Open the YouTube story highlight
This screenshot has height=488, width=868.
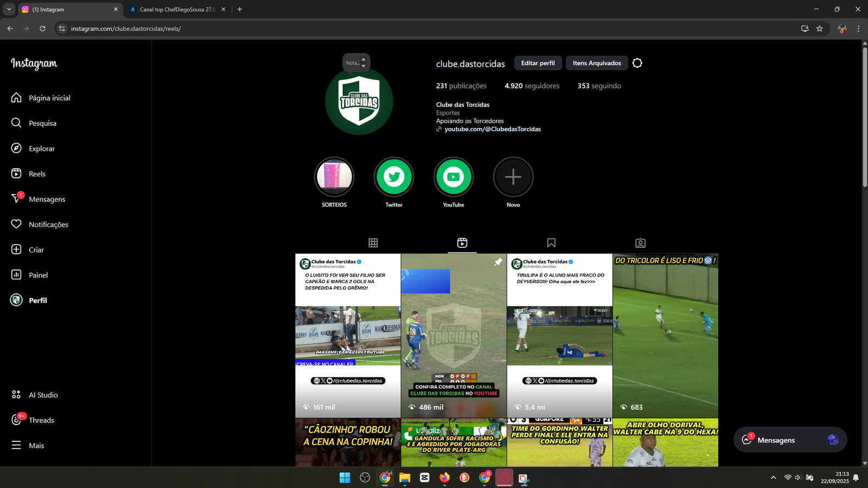(x=454, y=177)
